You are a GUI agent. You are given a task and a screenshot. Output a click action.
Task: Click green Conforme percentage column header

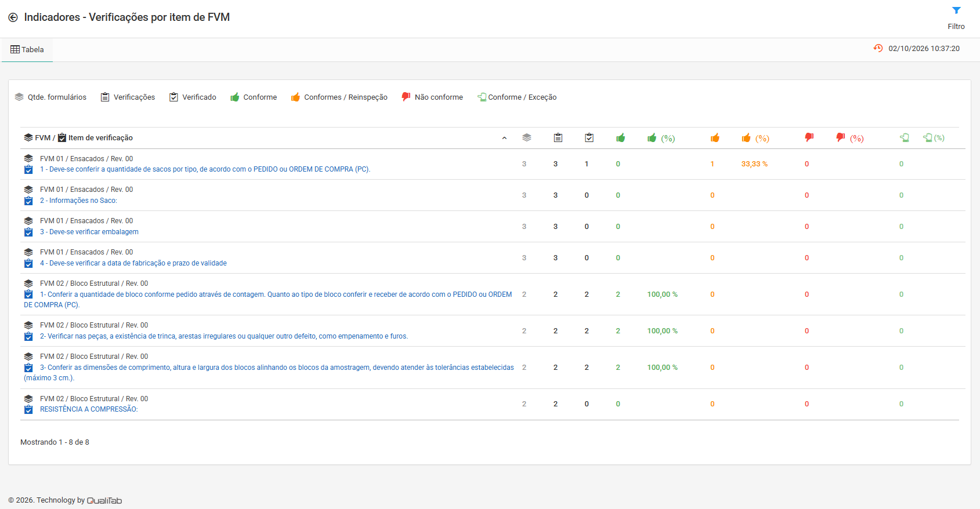pyautogui.click(x=661, y=138)
